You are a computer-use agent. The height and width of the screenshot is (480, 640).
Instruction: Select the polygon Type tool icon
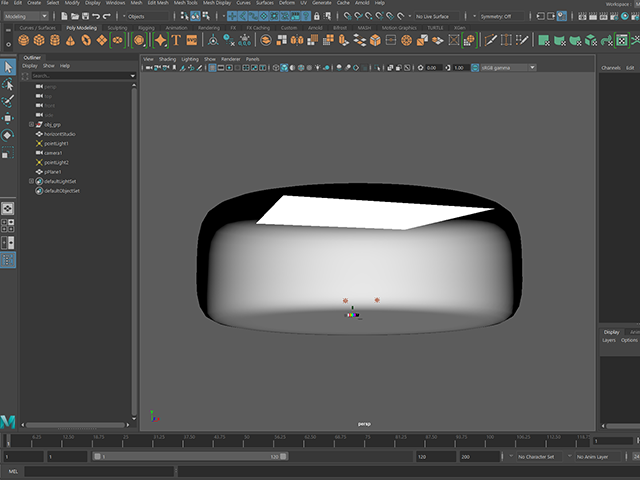[x=176, y=40]
